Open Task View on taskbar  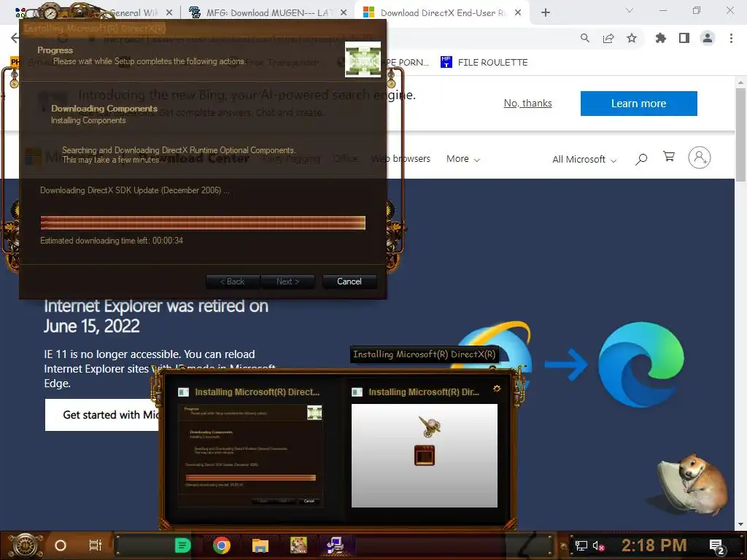click(x=96, y=545)
